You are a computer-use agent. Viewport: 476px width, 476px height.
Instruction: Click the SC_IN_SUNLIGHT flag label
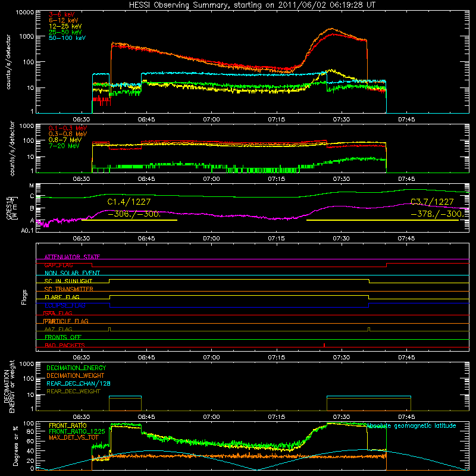[x=68, y=281]
